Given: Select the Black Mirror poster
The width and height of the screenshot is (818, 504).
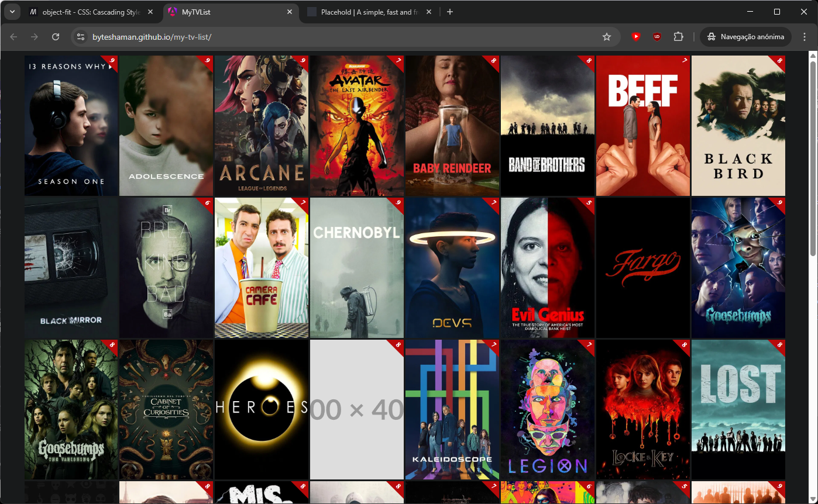Looking at the screenshot, I should pyautogui.click(x=71, y=268).
